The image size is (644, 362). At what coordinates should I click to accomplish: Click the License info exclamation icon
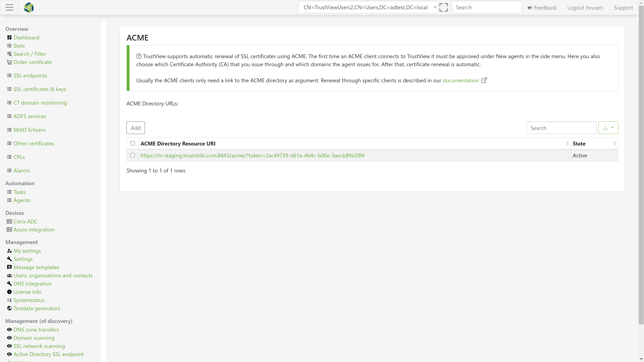coord(9,292)
